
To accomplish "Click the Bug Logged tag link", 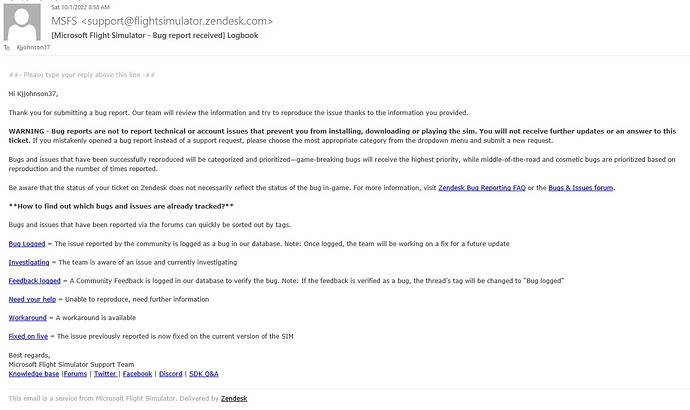I will point(27,244).
